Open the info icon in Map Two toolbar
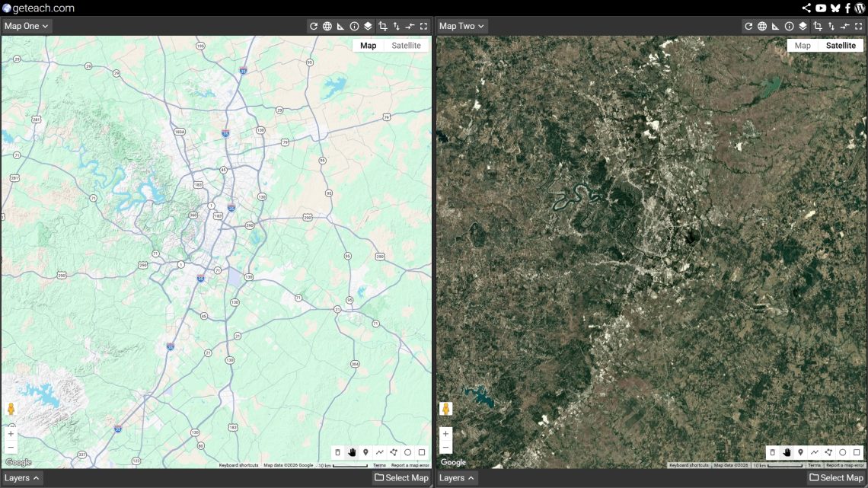868x488 pixels. point(789,26)
